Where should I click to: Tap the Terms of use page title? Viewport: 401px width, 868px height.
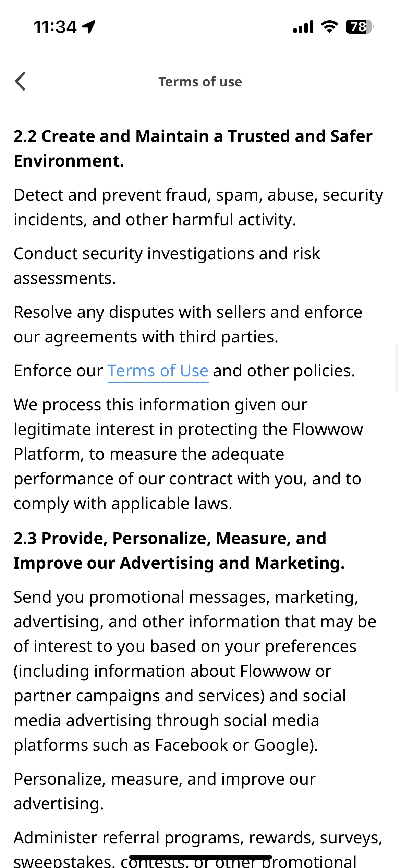200,82
